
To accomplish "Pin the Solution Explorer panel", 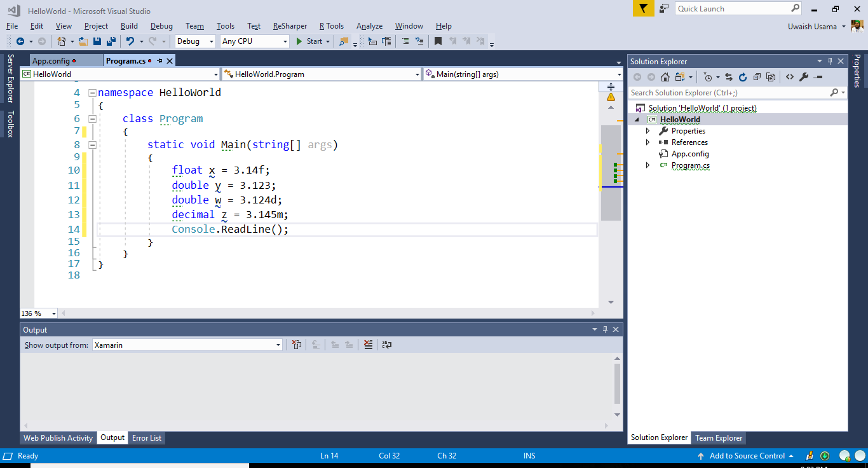I will [831, 61].
